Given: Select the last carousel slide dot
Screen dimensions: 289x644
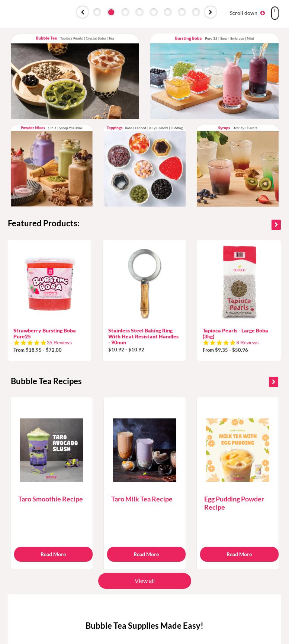Looking at the screenshot, I should click(x=196, y=12).
